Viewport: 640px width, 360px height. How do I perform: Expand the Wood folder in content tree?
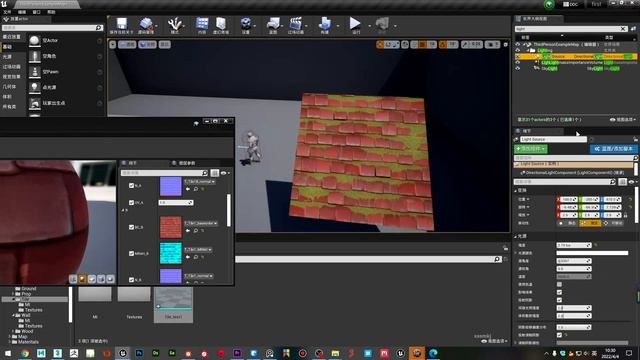pos(13,331)
